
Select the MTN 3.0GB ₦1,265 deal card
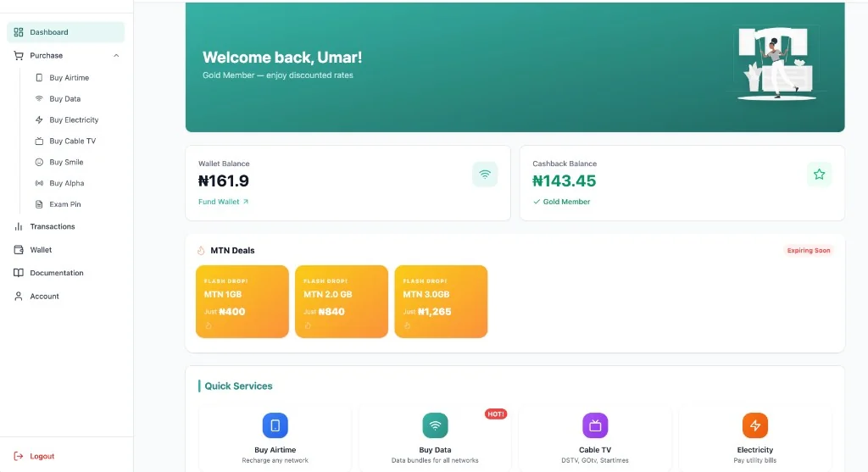pyautogui.click(x=441, y=302)
